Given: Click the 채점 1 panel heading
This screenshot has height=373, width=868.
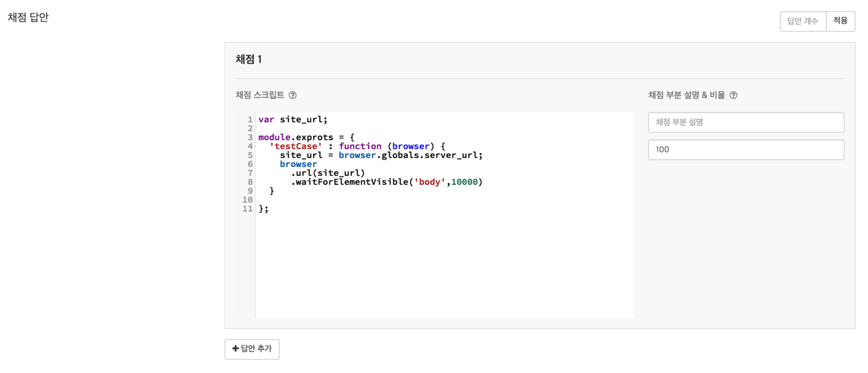Looking at the screenshot, I should pyautogui.click(x=249, y=60).
